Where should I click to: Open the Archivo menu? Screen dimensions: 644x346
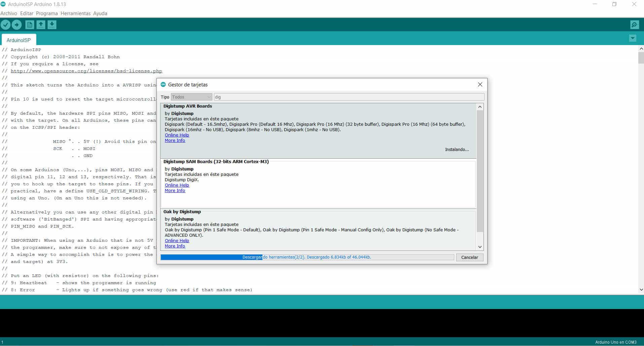click(x=9, y=13)
